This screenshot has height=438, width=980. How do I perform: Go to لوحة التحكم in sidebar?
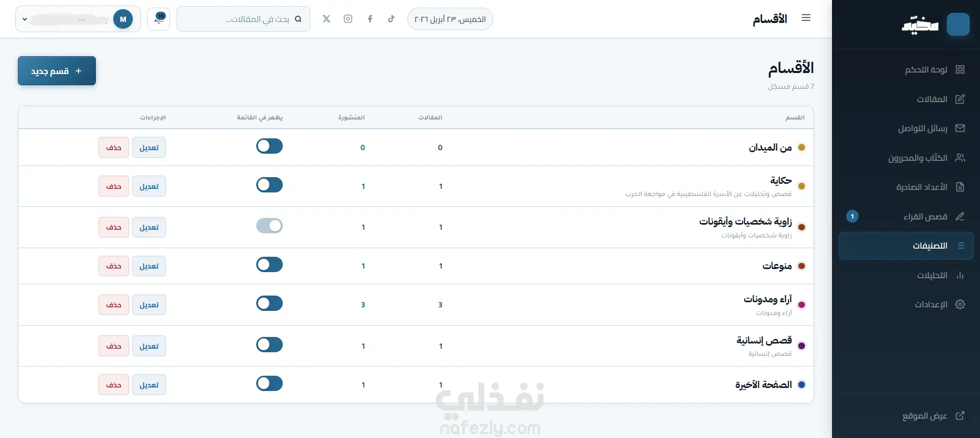click(x=906, y=69)
